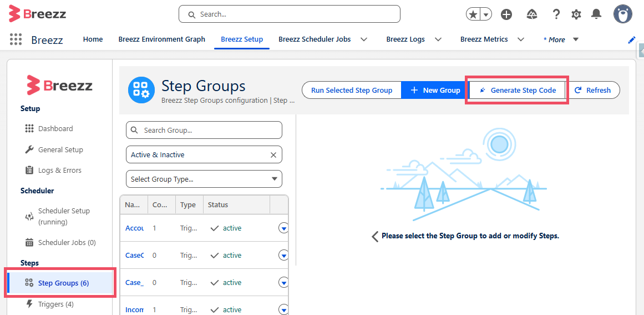
Task: Open the Case_ step group link
Action: tap(134, 282)
